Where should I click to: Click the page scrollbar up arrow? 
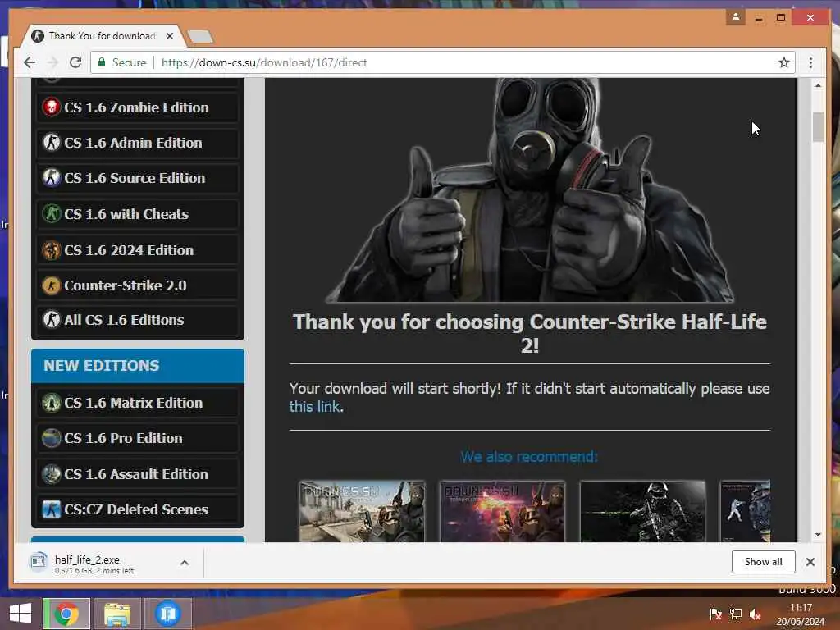[818, 85]
